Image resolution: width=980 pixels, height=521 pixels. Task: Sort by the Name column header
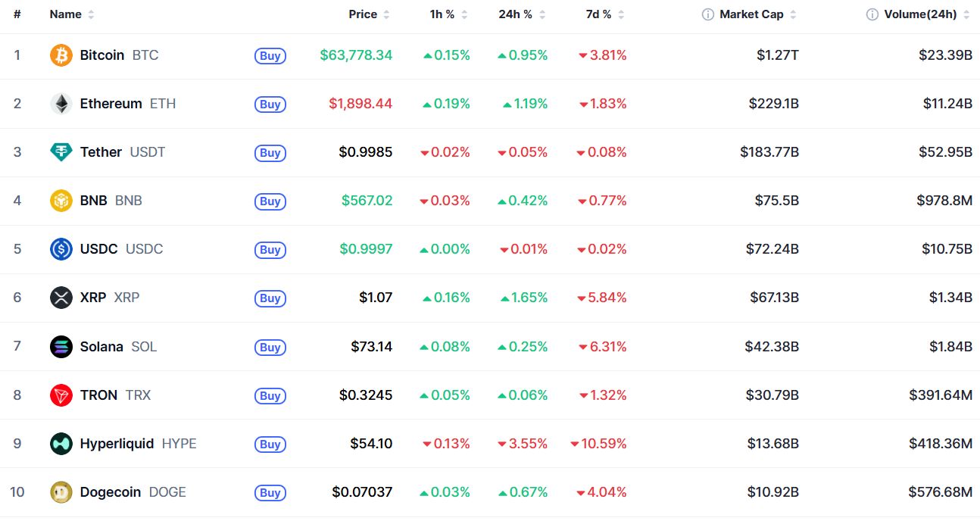pyautogui.click(x=72, y=14)
